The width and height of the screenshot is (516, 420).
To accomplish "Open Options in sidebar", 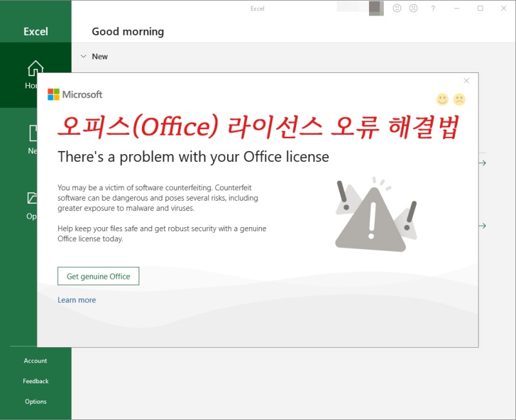I will click(x=35, y=401).
